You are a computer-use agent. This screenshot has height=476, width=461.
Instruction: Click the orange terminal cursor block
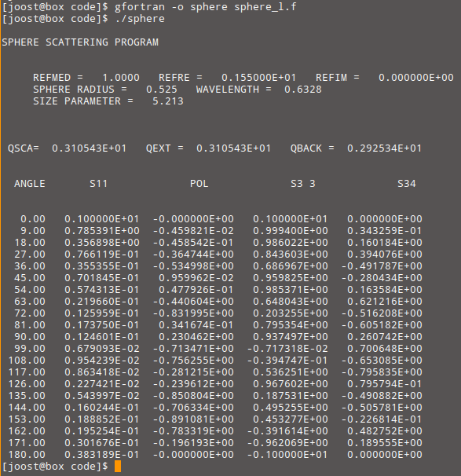(x=118, y=467)
